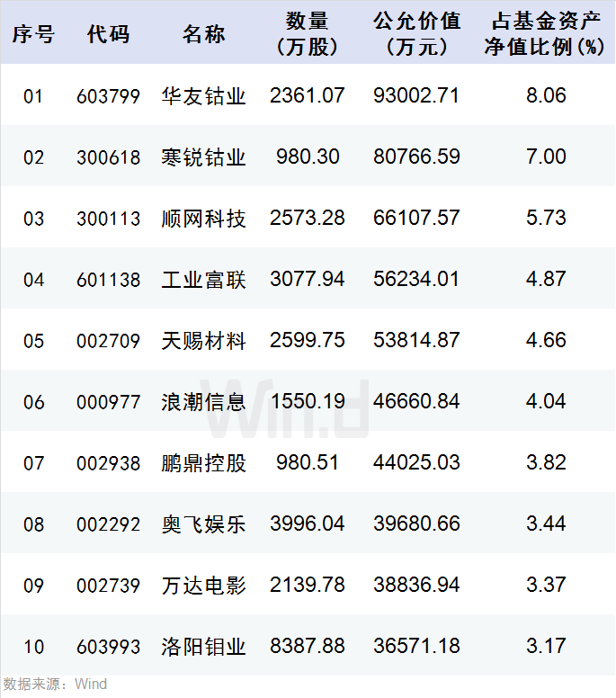The width and height of the screenshot is (616, 698).
Task: Select the name 万达电影
Action: coord(203,586)
